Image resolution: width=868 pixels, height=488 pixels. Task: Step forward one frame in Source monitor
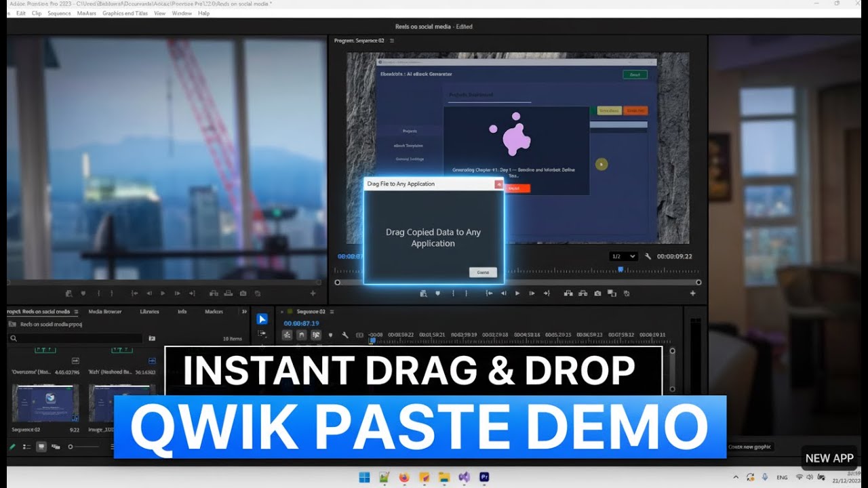click(177, 293)
